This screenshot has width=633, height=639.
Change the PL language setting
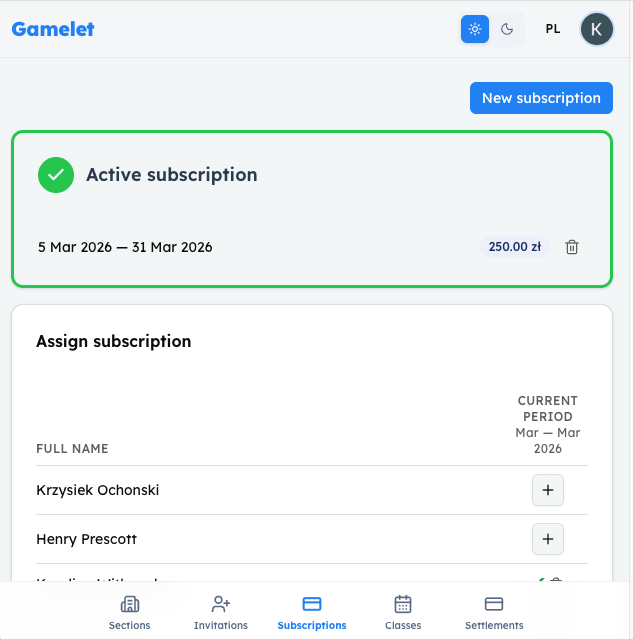point(553,29)
